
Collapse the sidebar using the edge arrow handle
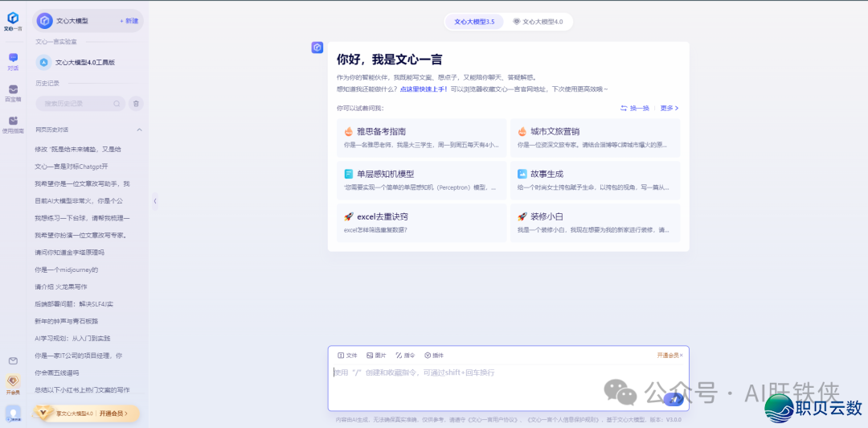pyautogui.click(x=155, y=200)
